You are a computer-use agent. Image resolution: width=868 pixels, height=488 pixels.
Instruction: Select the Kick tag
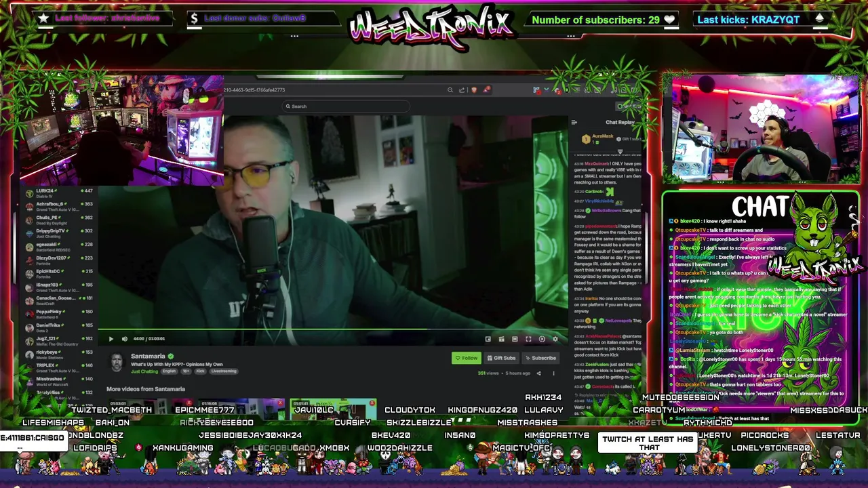[x=200, y=371]
